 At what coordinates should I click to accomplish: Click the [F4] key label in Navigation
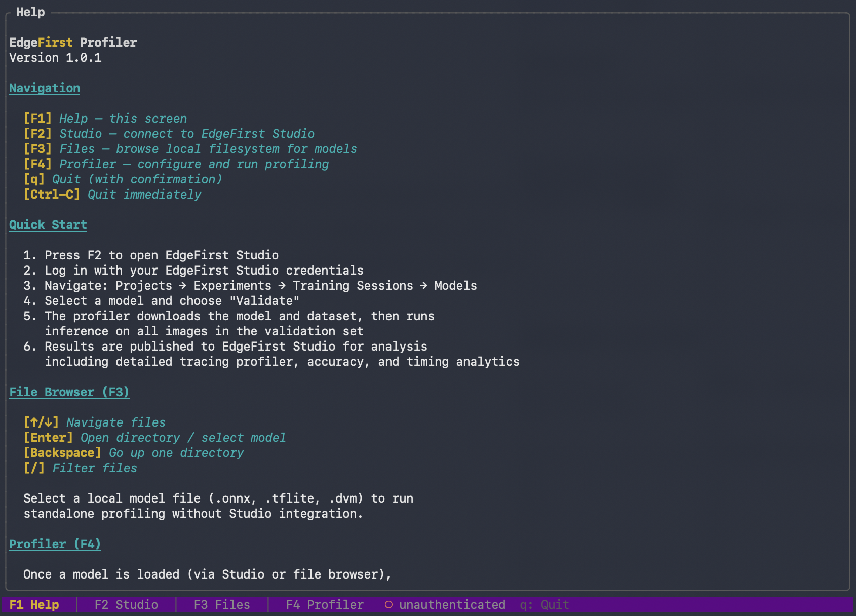click(38, 164)
